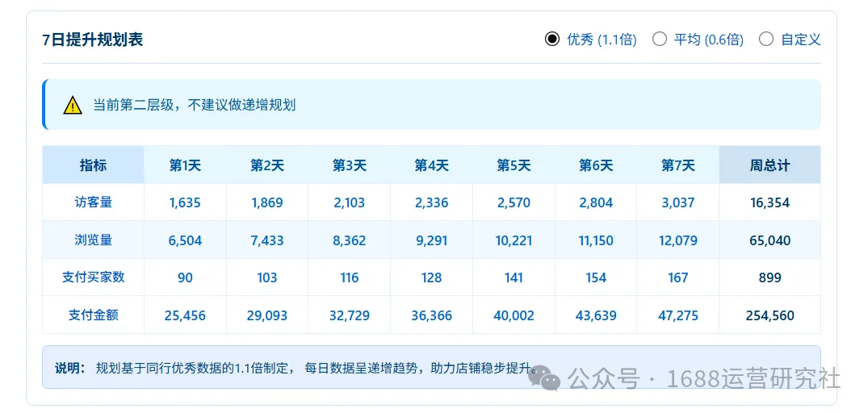868x413 pixels.
Task: Click visitor count cell 2,336
Action: [431, 203]
